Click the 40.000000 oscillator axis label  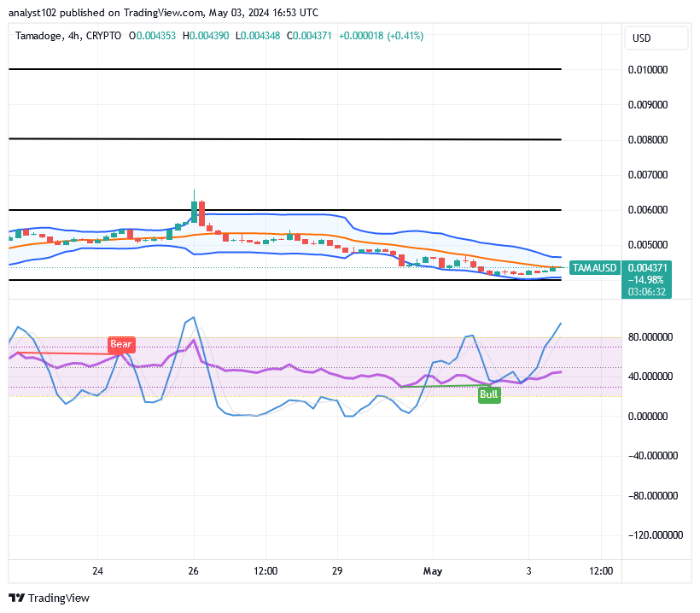coord(650,377)
